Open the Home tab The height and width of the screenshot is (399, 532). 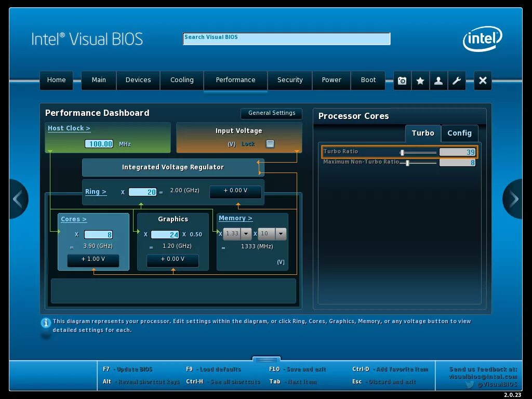point(56,80)
